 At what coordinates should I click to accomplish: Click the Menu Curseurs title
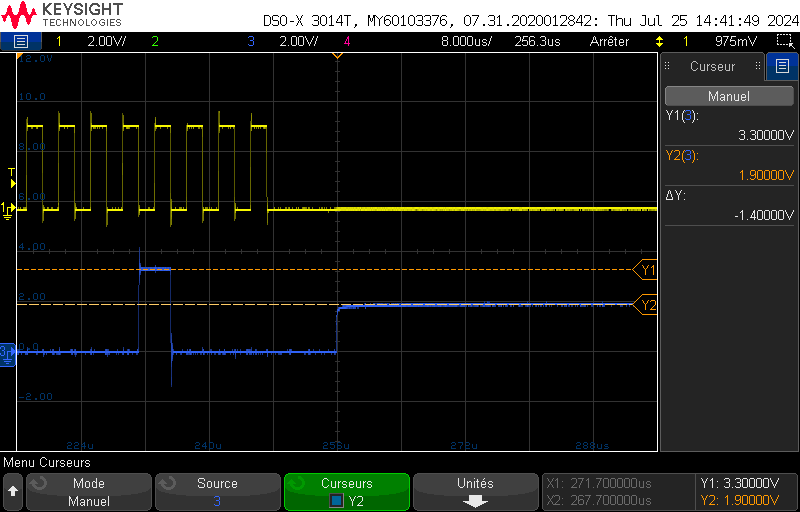pyautogui.click(x=47, y=463)
